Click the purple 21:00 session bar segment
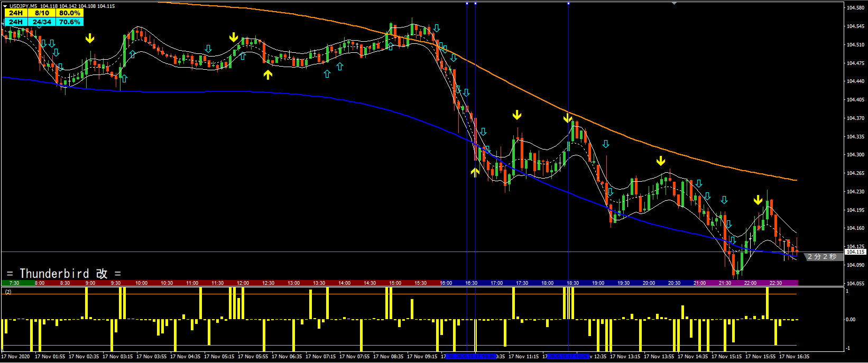The width and height of the screenshot is (868, 363). pos(699,283)
